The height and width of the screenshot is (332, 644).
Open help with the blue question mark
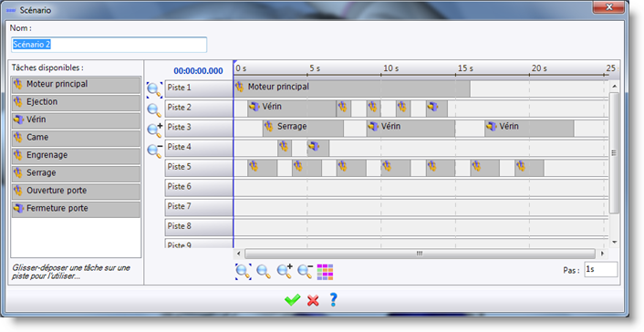coord(334,299)
